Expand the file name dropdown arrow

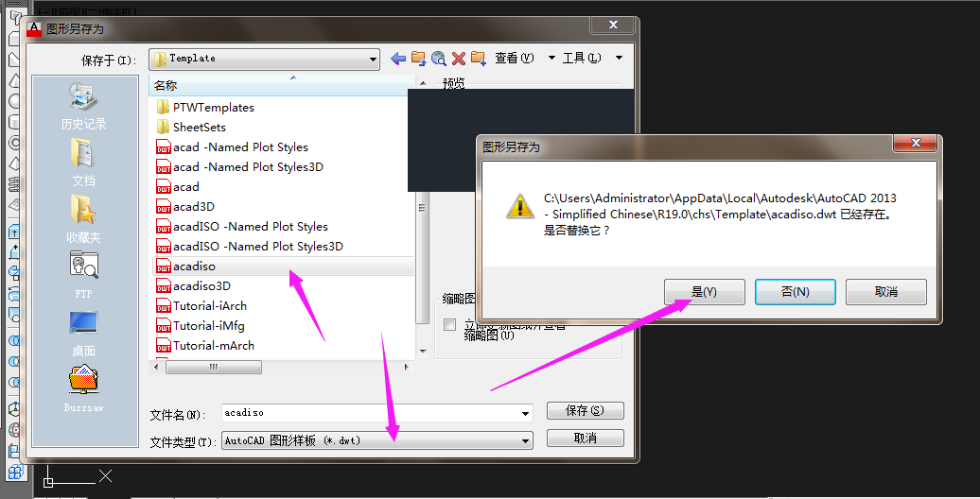point(526,413)
